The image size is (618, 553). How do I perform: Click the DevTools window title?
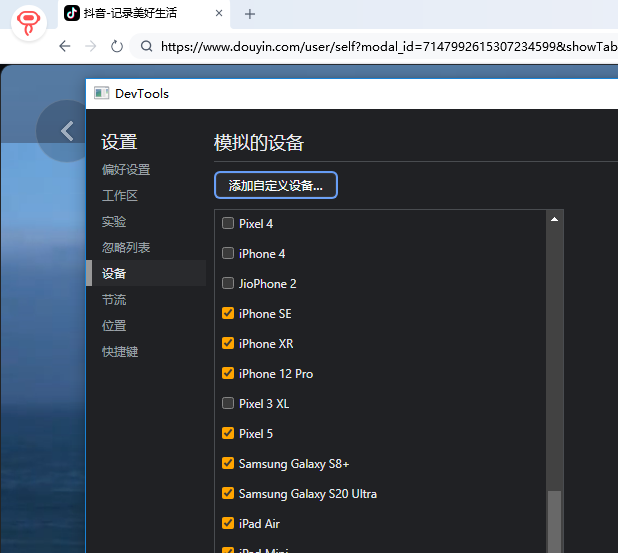coord(142,94)
